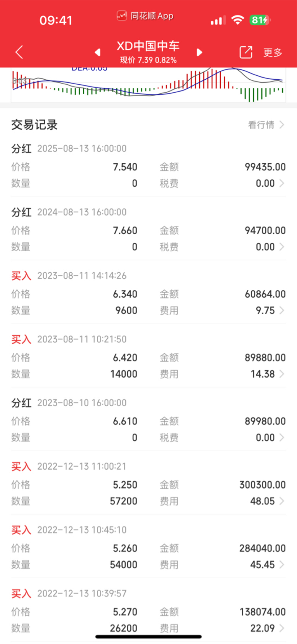297x644 pixels.
Task: Tap the back arrow icon
Action: [19, 52]
